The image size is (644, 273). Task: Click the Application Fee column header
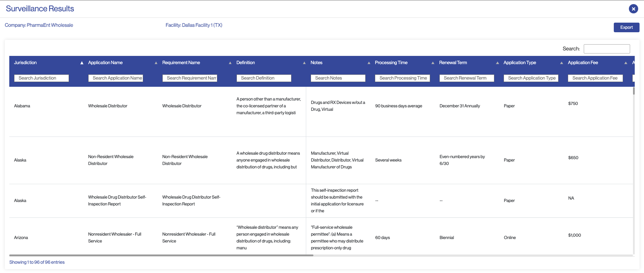tap(583, 62)
